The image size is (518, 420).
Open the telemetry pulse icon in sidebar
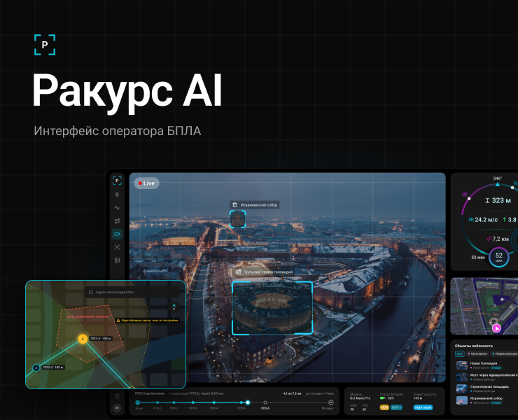coord(117,208)
